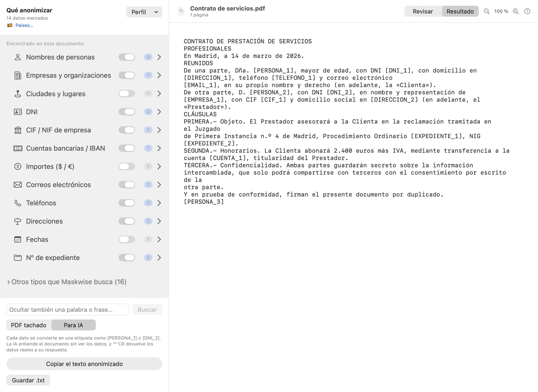This screenshot has height=392, width=538.
Task: Open the Países... link
Action: point(24,25)
